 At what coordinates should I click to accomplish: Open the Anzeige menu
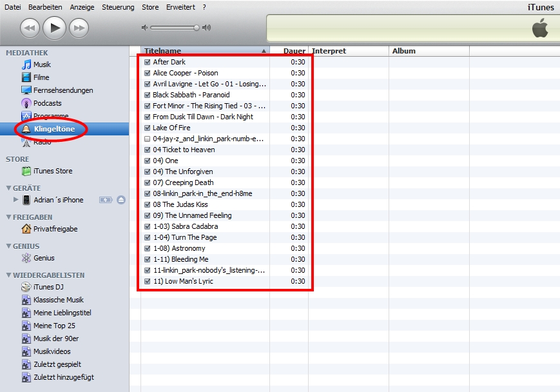coord(82,7)
